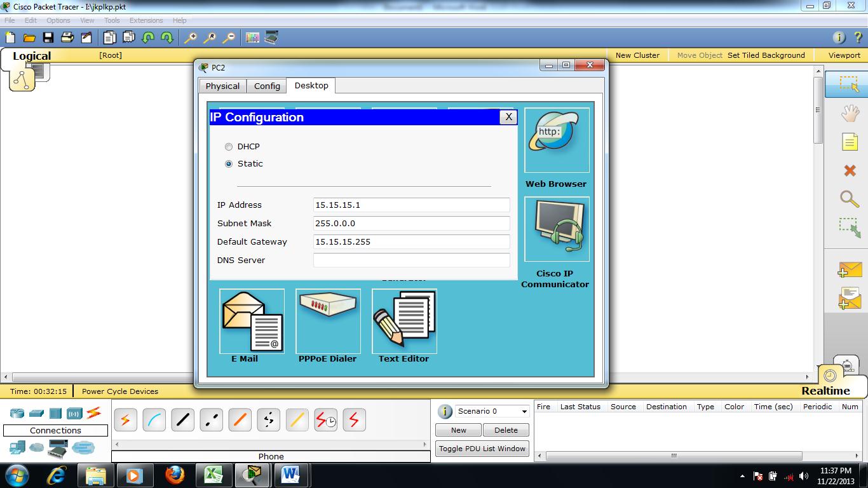Pick the automatic connection type
The height and width of the screenshot is (488, 868).
coord(125,420)
